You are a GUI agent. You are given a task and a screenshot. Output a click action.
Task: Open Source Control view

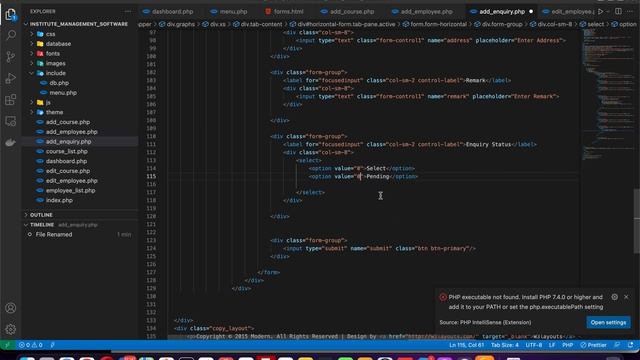pos(11,56)
